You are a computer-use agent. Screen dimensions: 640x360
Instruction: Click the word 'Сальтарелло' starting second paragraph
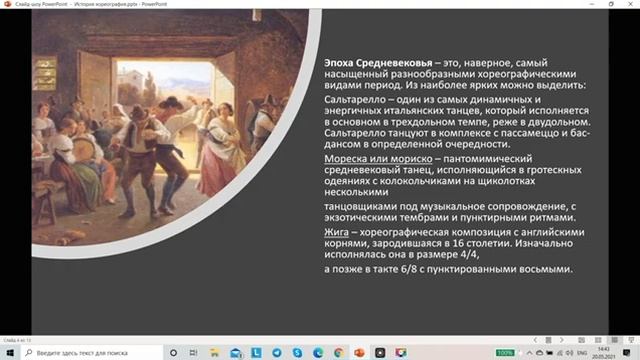(355, 100)
